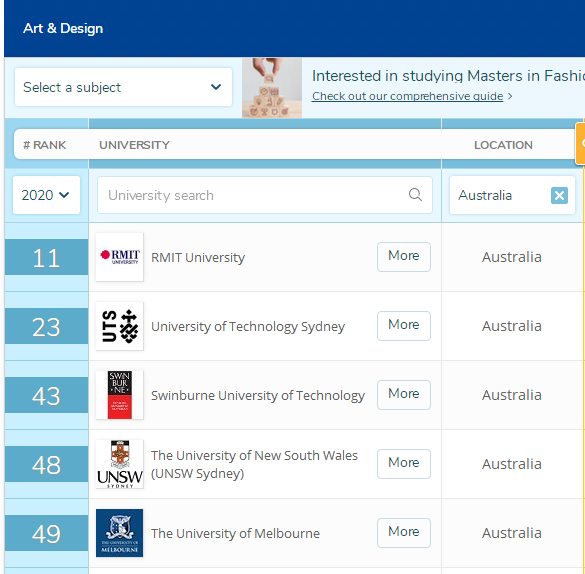585x574 pixels.
Task: Click rank number 23
Action: pos(46,326)
